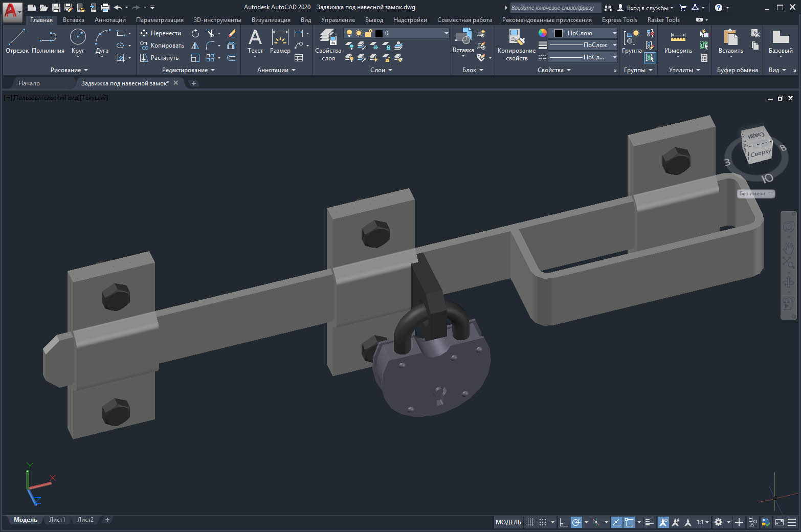
Task: Click the Группа group tool
Action: 632,41
